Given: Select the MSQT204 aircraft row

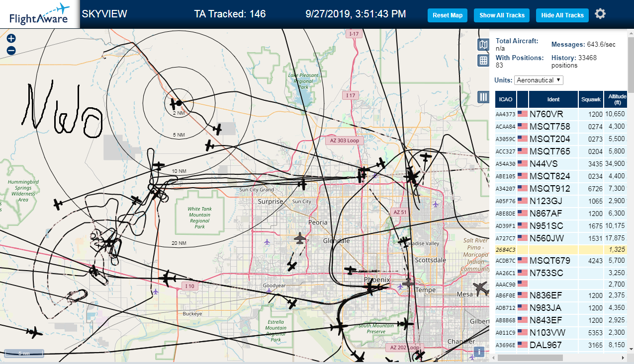Looking at the screenshot, I should tap(561, 139).
